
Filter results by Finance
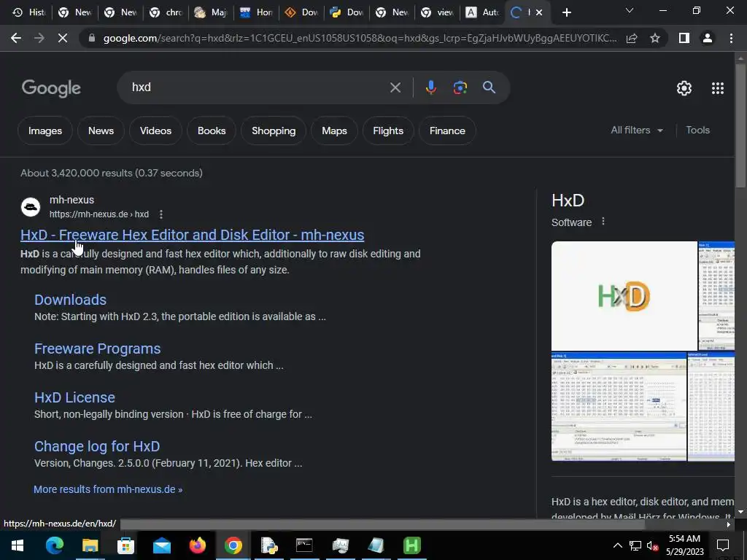click(447, 131)
